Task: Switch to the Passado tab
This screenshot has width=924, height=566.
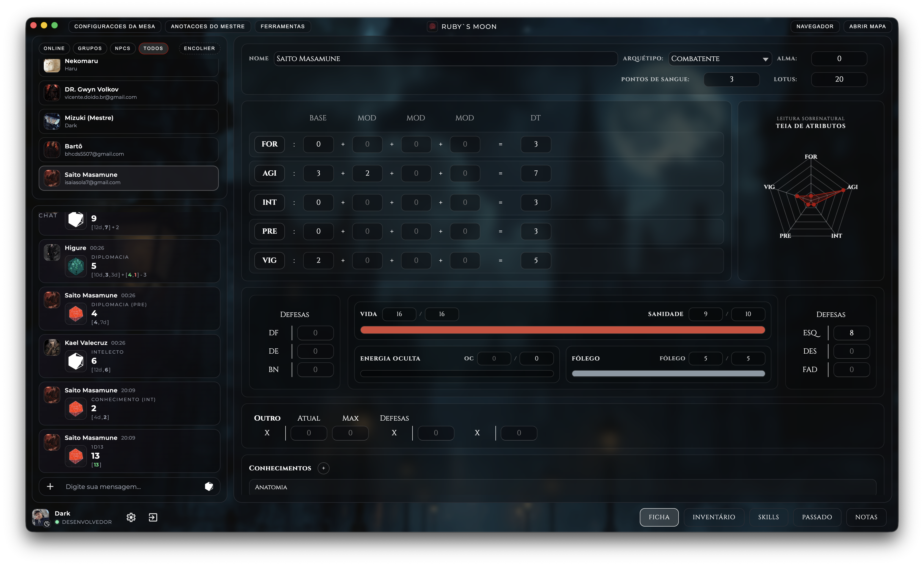Action: point(817,517)
